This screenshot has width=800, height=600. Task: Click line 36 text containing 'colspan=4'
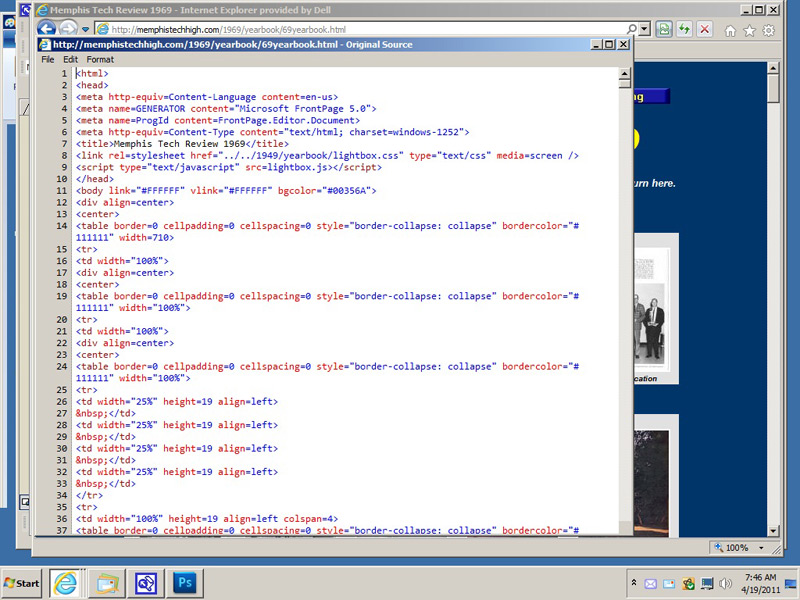(207, 519)
